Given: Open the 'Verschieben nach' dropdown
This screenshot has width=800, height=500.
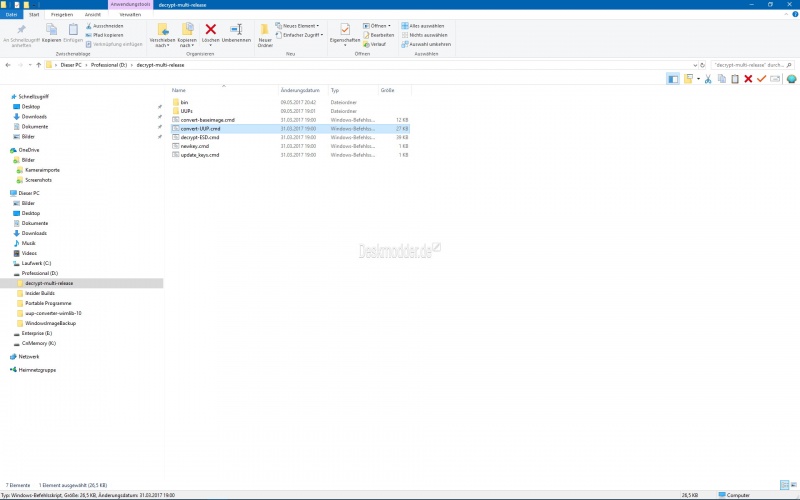Looking at the screenshot, I should click(162, 42).
